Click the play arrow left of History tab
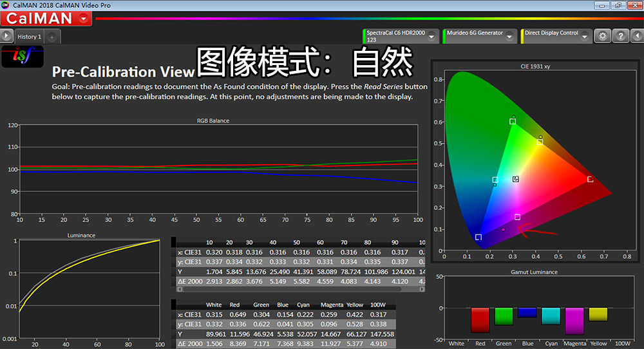The height and width of the screenshot is (349, 644). (6, 36)
